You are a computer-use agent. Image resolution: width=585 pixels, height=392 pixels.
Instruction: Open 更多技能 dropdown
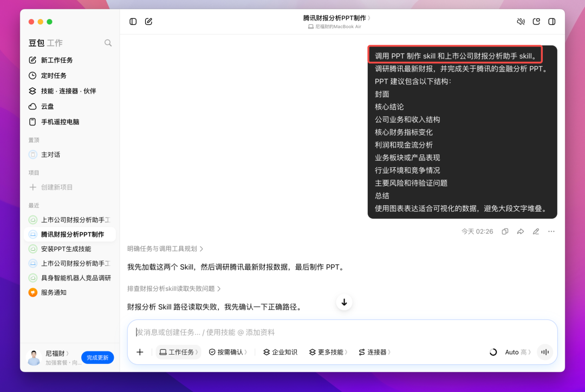coord(328,352)
